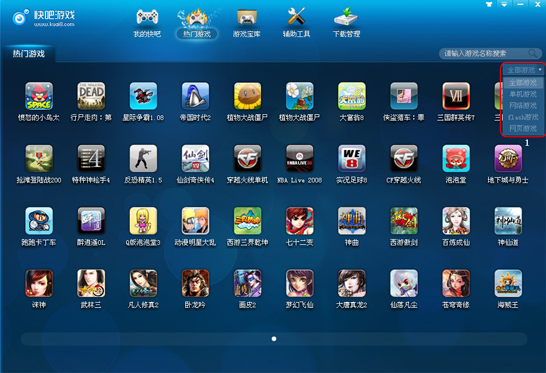Expand the 全部游戏 filter dropdown
The height and width of the screenshot is (373, 546).
(x=523, y=70)
